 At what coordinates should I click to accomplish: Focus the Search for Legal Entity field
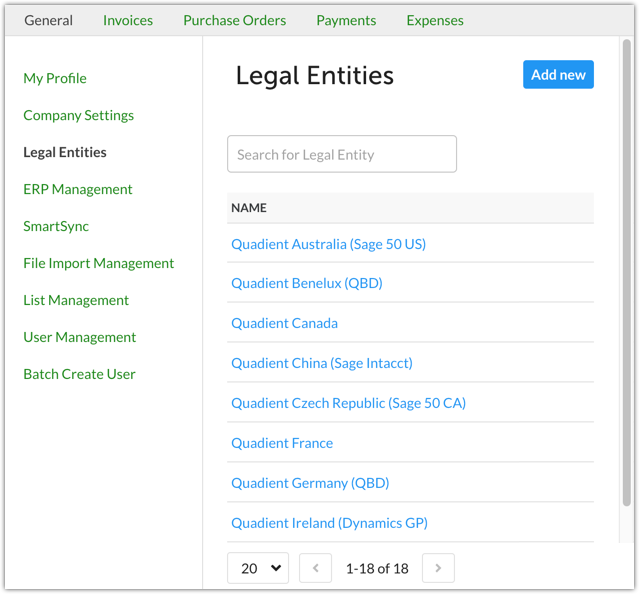(342, 154)
